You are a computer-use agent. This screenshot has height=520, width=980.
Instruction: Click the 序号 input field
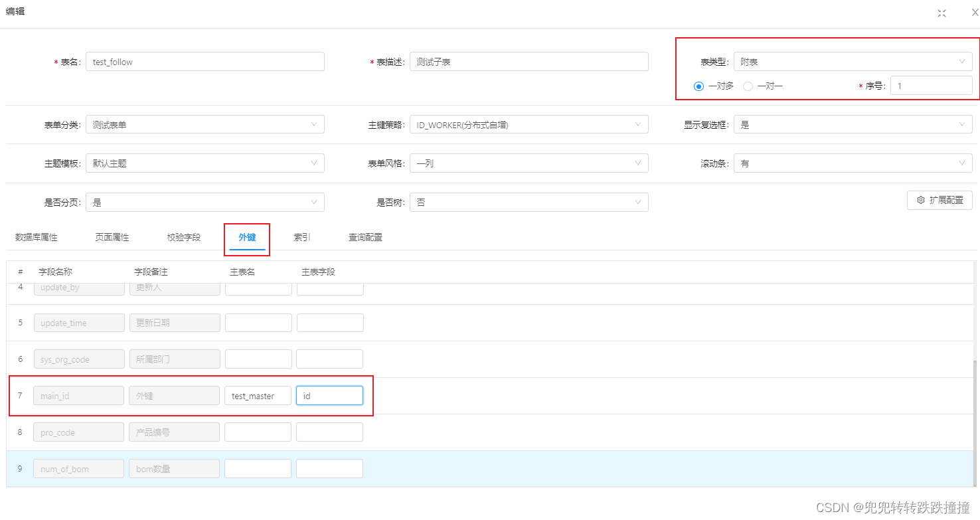pyautogui.click(x=932, y=86)
